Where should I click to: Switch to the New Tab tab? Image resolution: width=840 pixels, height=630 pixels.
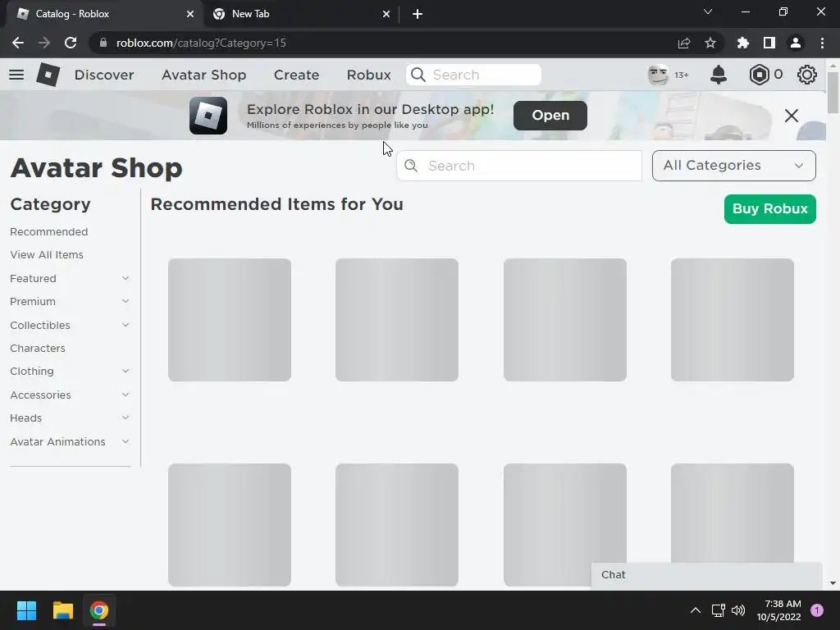[302, 14]
